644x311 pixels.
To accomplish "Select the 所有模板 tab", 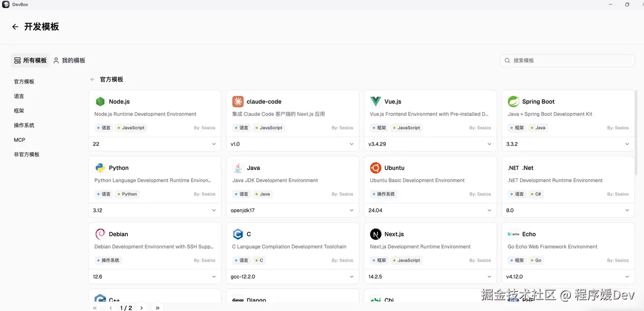I will 30,60.
